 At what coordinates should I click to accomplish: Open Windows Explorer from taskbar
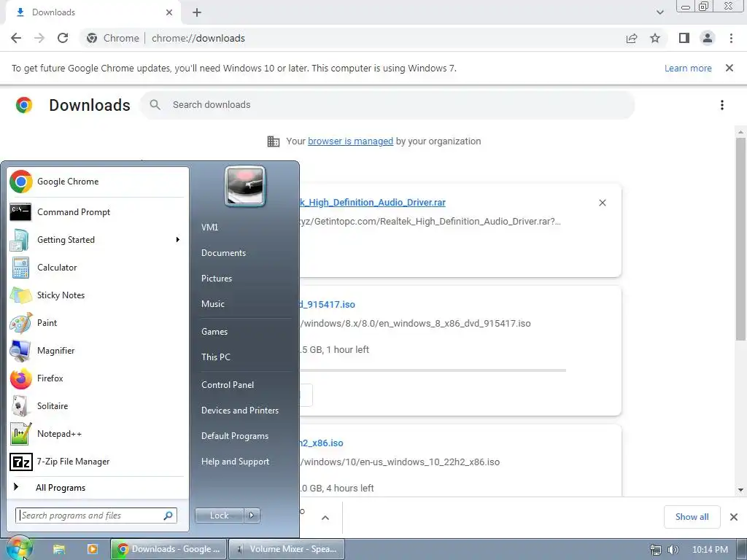(x=58, y=550)
